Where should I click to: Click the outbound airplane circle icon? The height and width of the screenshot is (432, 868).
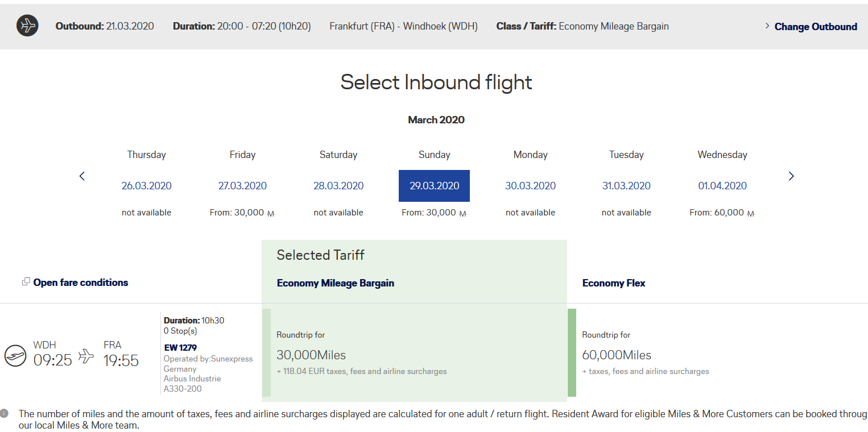(x=27, y=26)
